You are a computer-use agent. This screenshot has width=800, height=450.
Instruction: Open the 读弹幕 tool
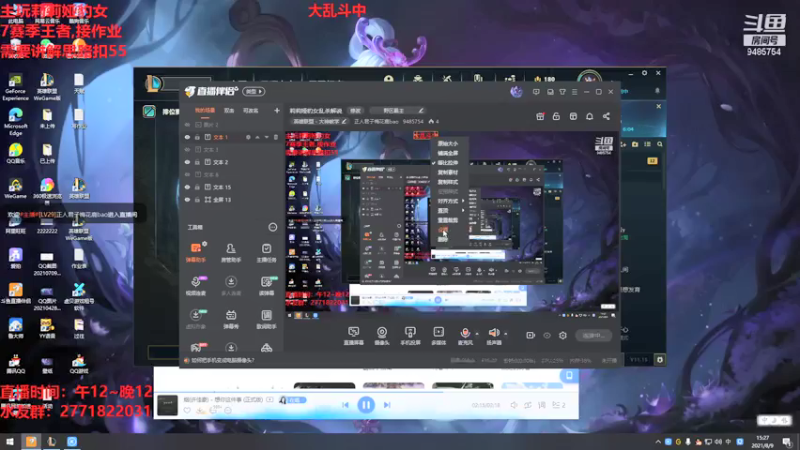(x=266, y=286)
